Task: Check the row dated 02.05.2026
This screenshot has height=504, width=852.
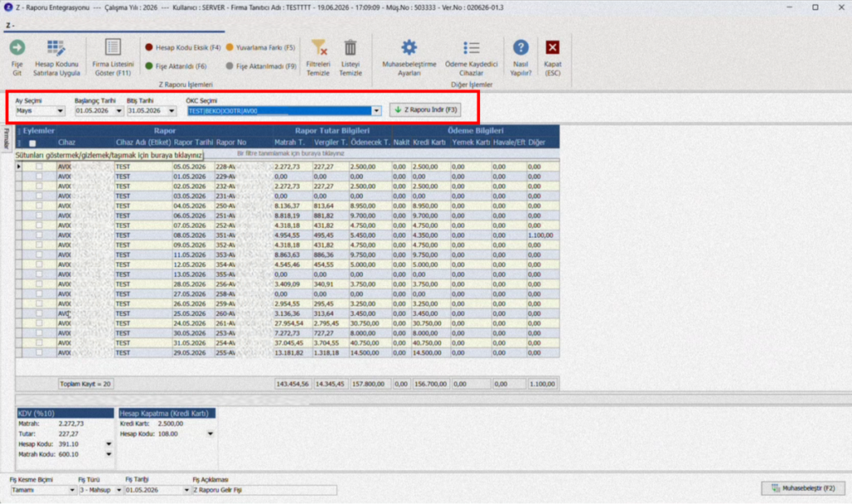Action: click(39, 186)
